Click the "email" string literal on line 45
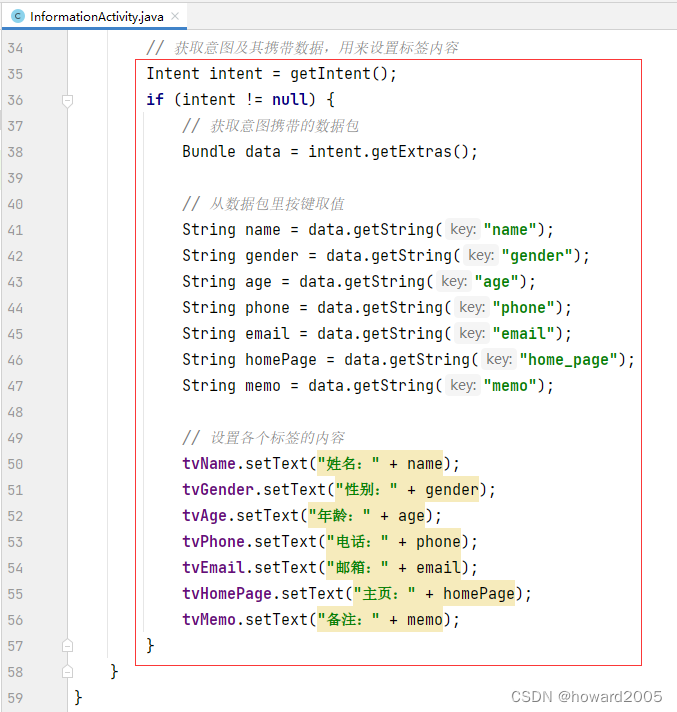The width and height of the screenshot is (677, 712). tap(524, 334)
